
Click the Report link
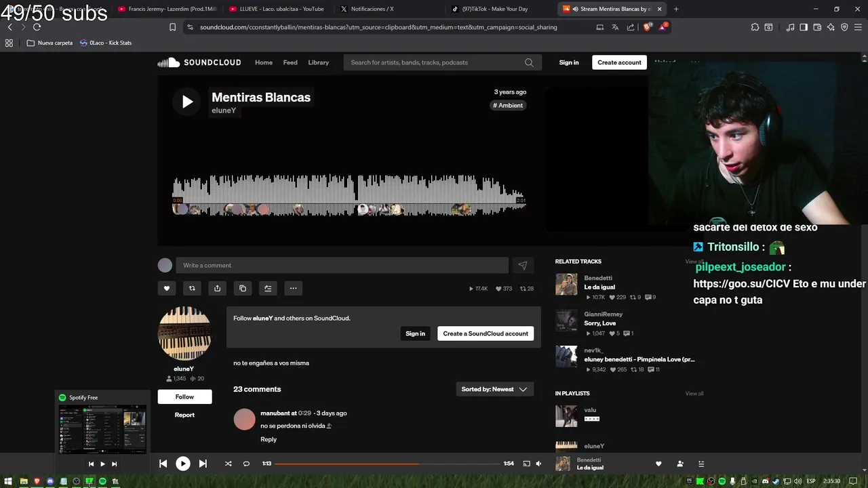click(184, 415)
